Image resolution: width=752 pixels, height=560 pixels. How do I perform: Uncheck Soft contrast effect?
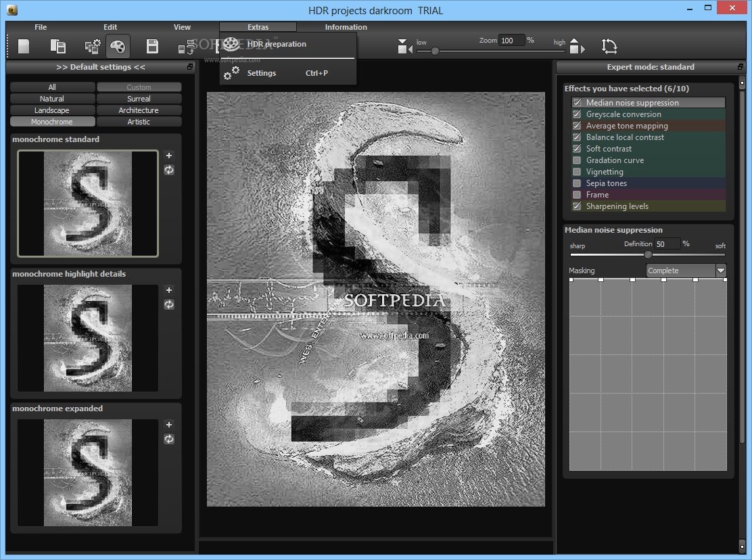coord(577,149)
